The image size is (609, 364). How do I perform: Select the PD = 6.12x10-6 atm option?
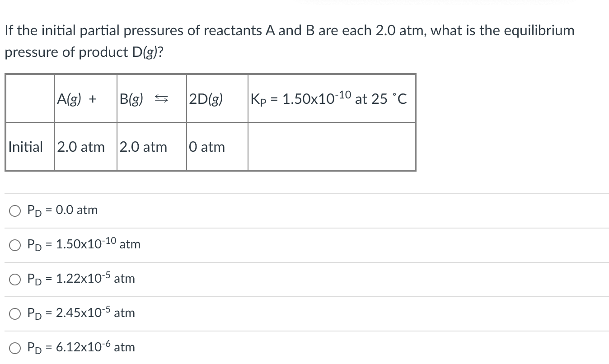click(x=14, y=347)
